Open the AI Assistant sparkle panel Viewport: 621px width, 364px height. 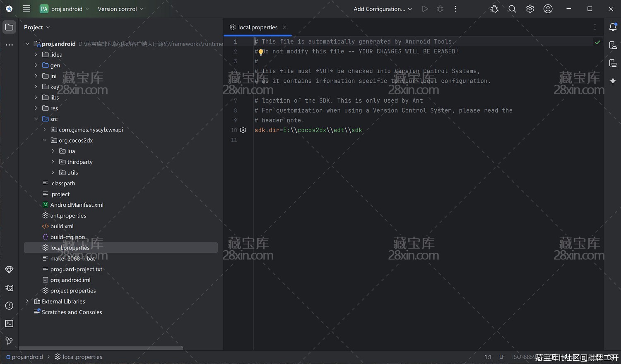point(613,81)
